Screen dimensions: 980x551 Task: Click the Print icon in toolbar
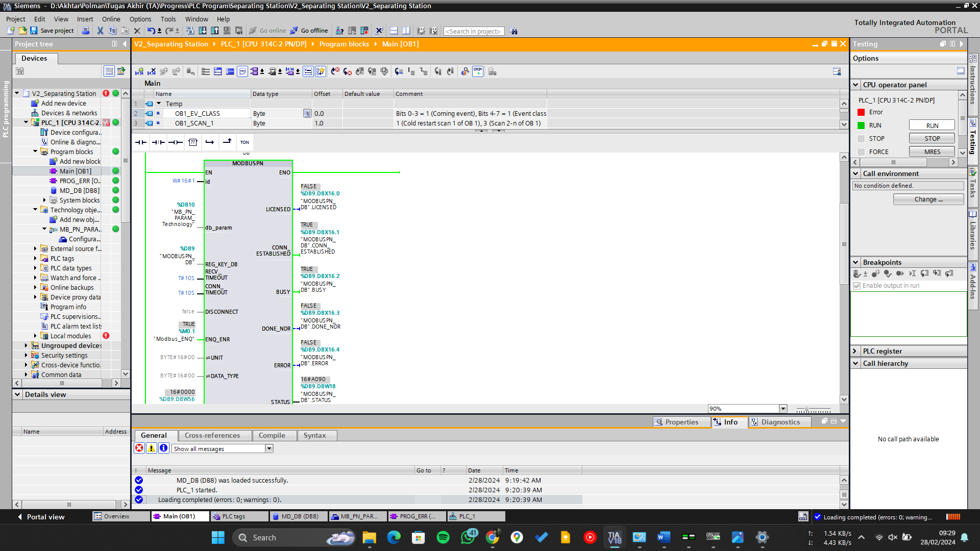pyautogui.click(x=86, y=31)
